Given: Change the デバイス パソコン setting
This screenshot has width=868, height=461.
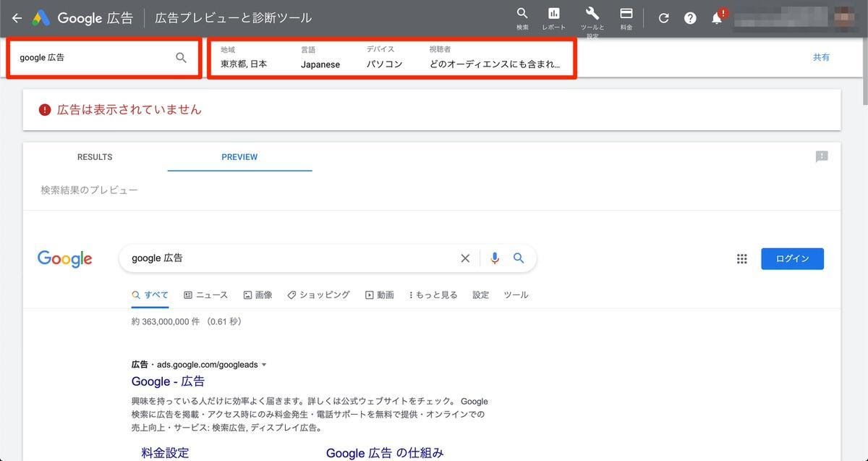Looking at the screenshot, I should 384,57.
